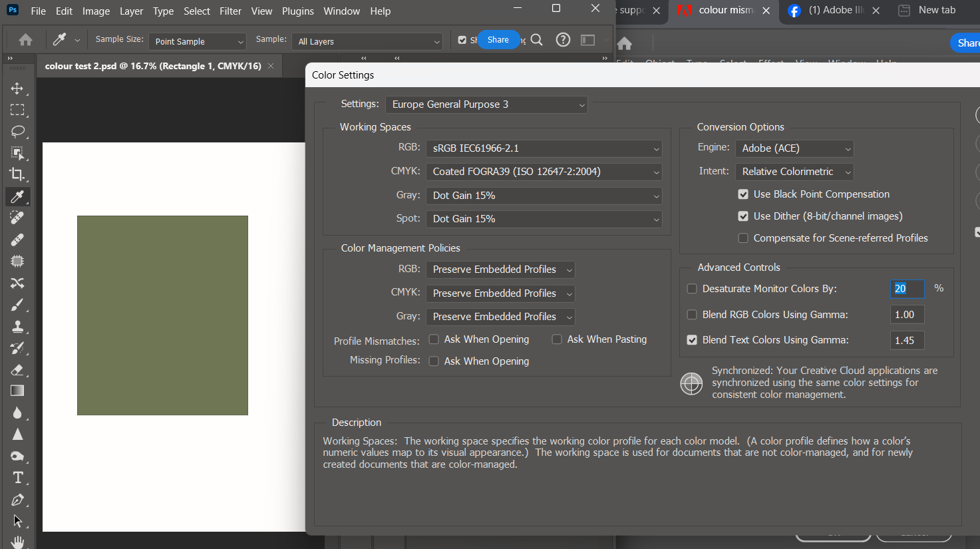Enable Desaturate Monitor Colors
Image resolution: width=980 pixels, height=549 pixels.
(692, 288)
